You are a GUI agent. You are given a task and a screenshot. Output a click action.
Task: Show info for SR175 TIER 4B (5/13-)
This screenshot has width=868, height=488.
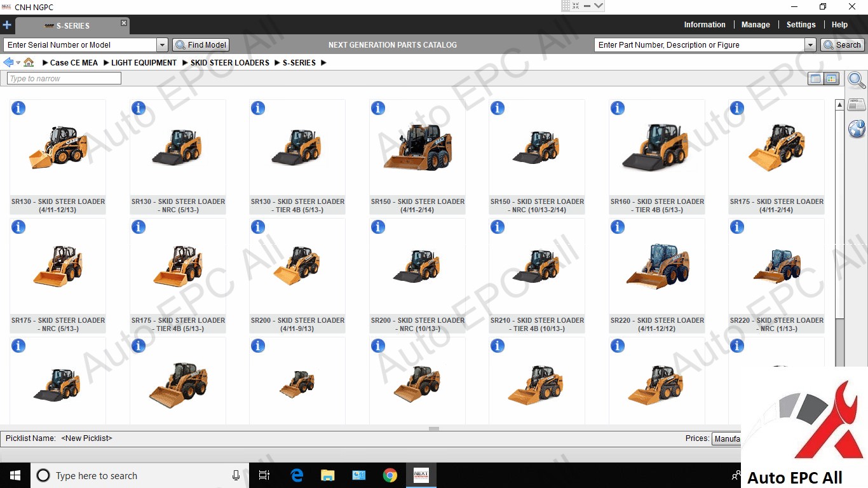pyautogui.click(x=139, y=227)
